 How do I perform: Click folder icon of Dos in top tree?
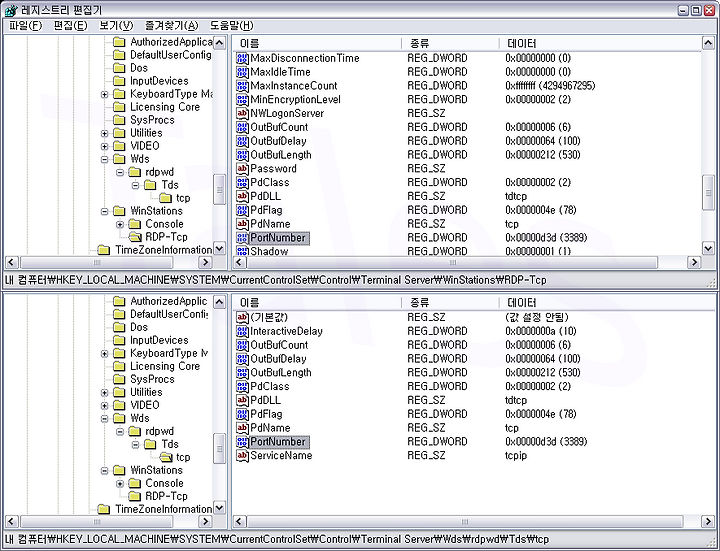point(119,68)
